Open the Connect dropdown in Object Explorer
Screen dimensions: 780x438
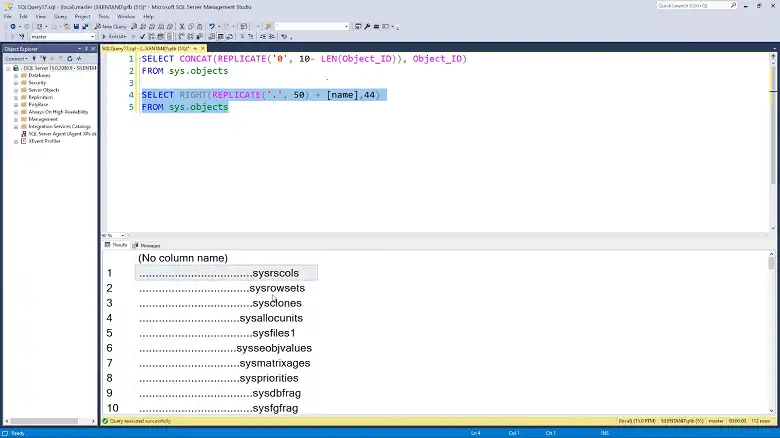point(16,59)
